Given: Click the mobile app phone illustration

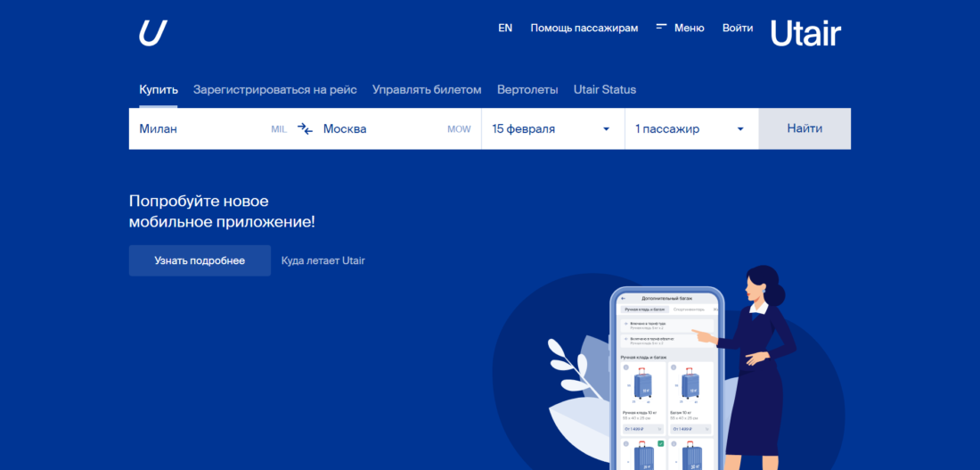Looking at the screenshot, I should point(666,379).
